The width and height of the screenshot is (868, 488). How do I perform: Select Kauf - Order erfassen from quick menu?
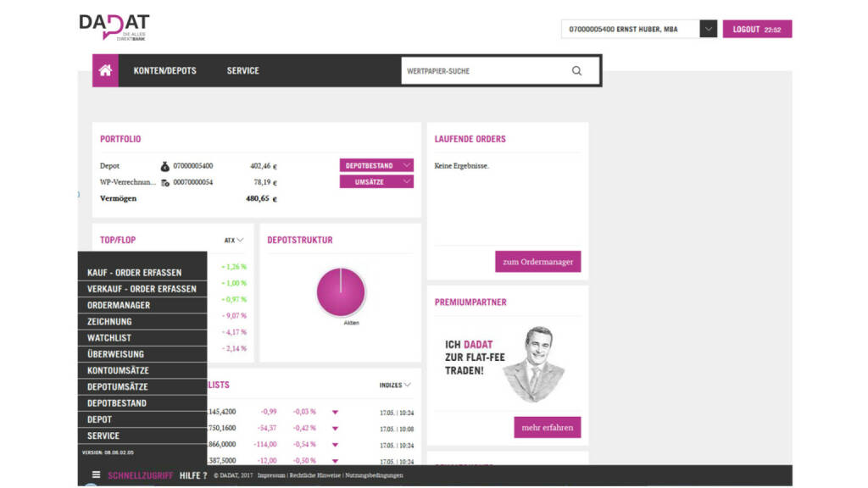coord(134,273)
